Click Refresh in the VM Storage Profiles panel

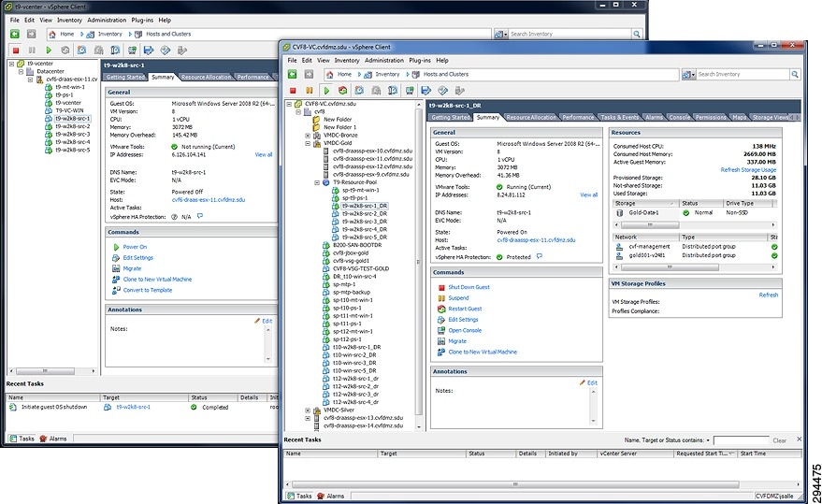768,295
